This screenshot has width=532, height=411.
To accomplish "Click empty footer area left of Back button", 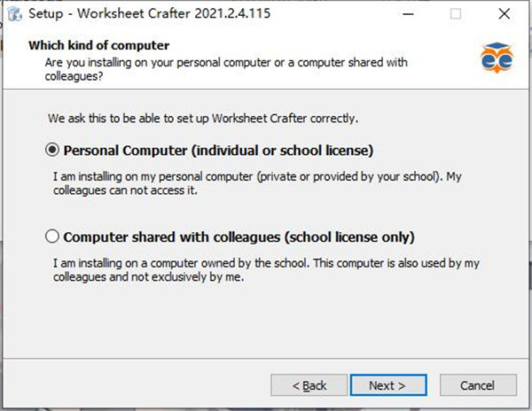I will coord(133,385).
